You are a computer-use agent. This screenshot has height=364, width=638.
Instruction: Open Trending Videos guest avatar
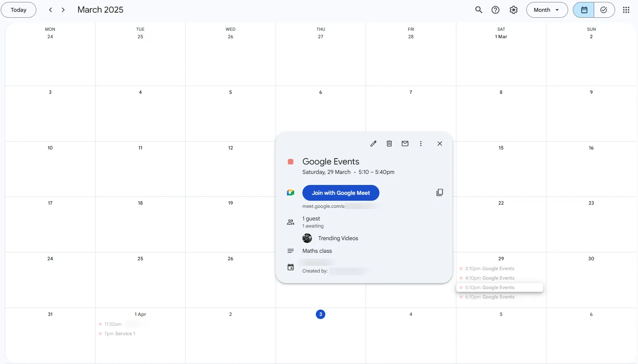(307, 238)
